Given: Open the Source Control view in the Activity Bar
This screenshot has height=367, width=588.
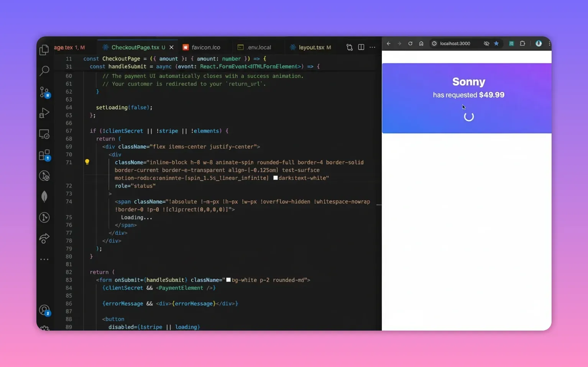Looking at the screenshot, I should (44, 92).
